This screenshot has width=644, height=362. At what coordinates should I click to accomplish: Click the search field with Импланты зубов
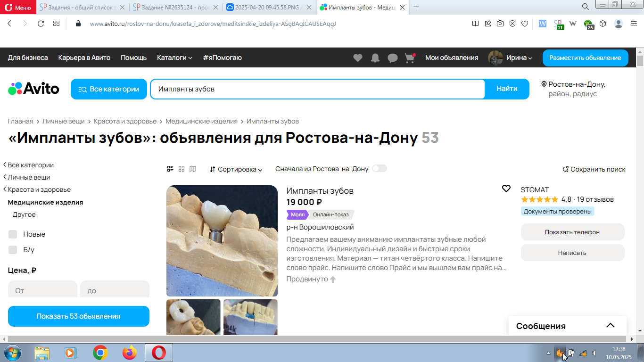318,89
